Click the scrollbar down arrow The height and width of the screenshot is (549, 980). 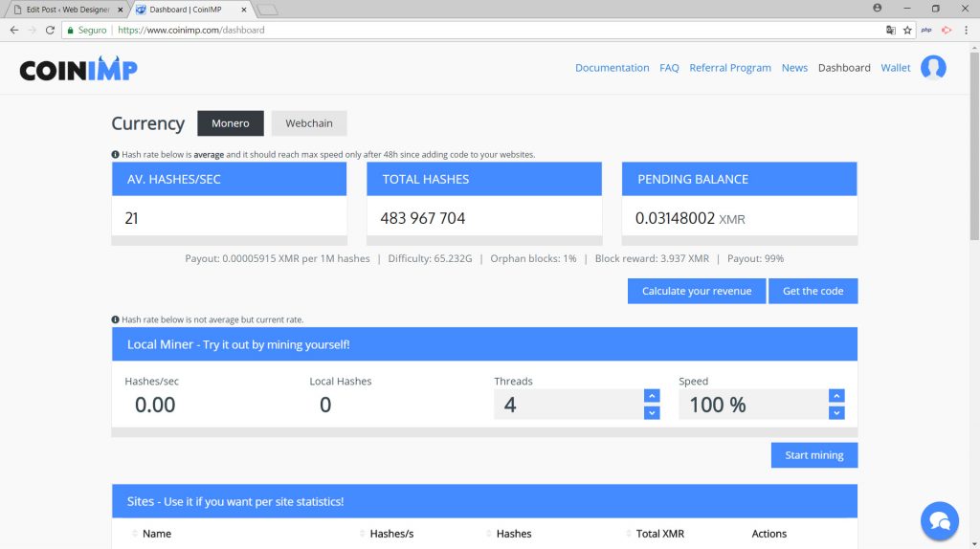pyautogui.click(x=973, y=544)
